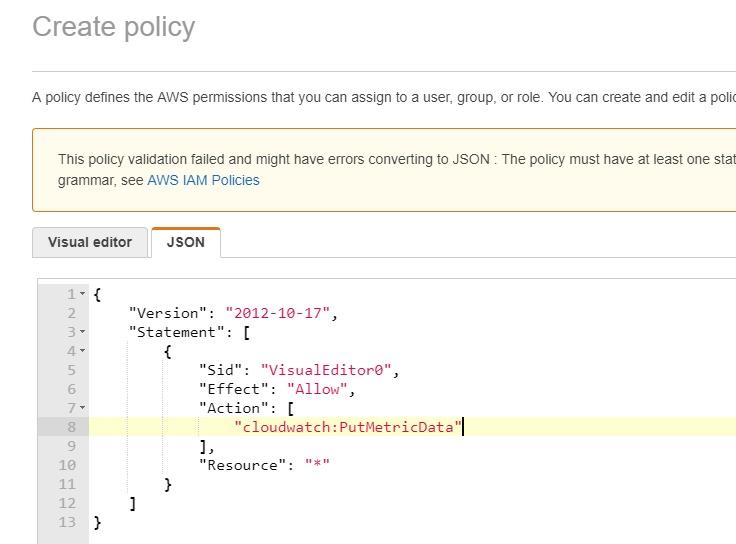Image resolution: width=736 pixels, height=544 pixels.
Task: Open the AWS IAM Policies link
Action: coord(203,180)
